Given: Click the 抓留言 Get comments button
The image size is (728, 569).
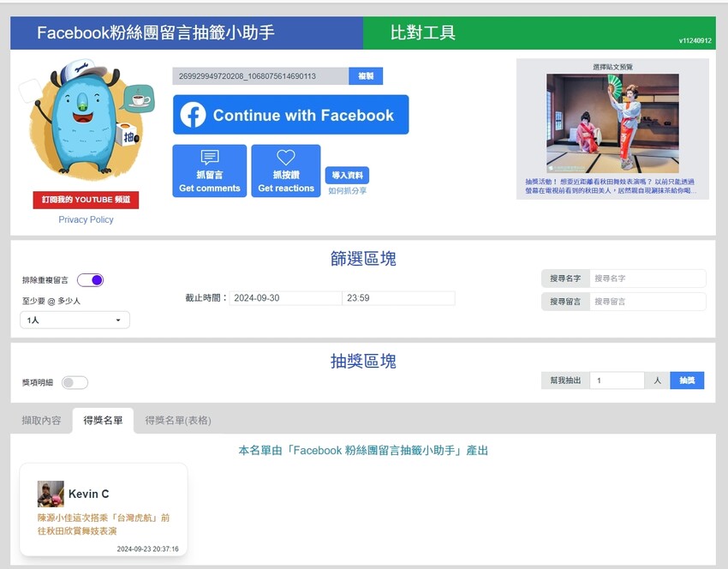Looking at the screenshot, I should 209,171.
